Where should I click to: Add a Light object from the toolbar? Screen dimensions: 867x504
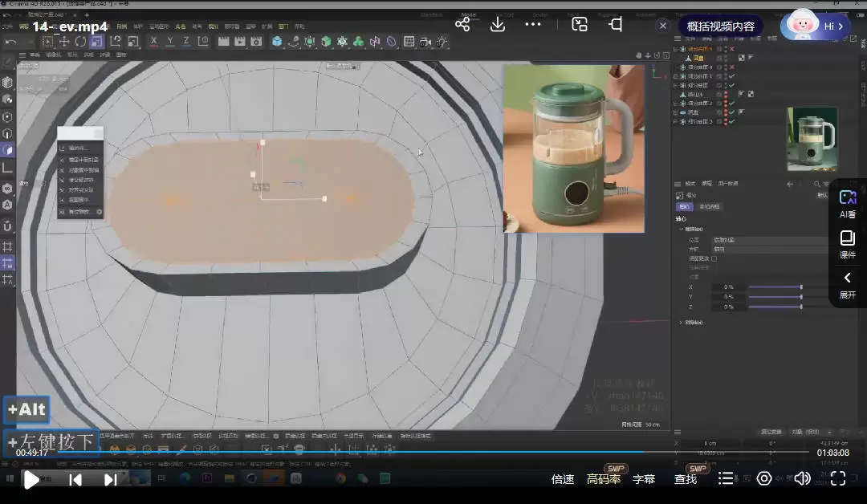[442, 42]
